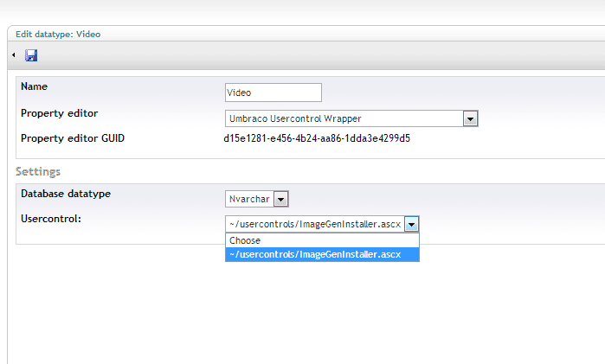The width and height of the screenshot is (605, 364).
Task: Click the Settings section heading
Action: click(38, 171)
